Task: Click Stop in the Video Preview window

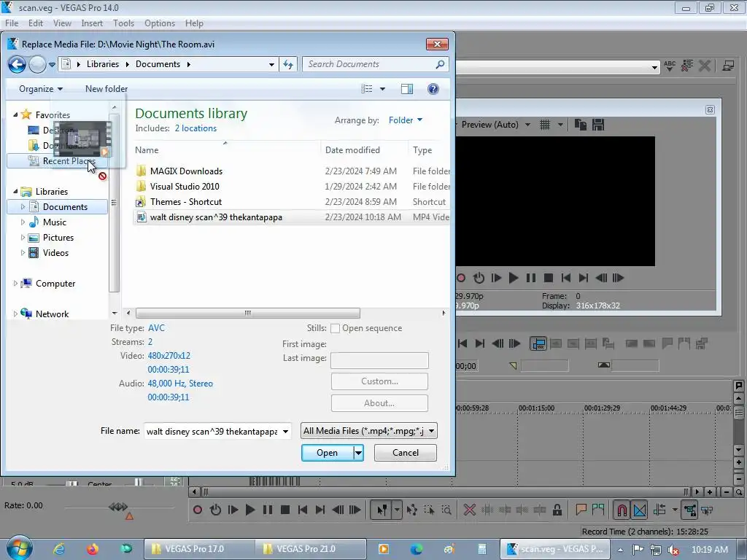Action: pyautogui.click(x=549, y=278)
